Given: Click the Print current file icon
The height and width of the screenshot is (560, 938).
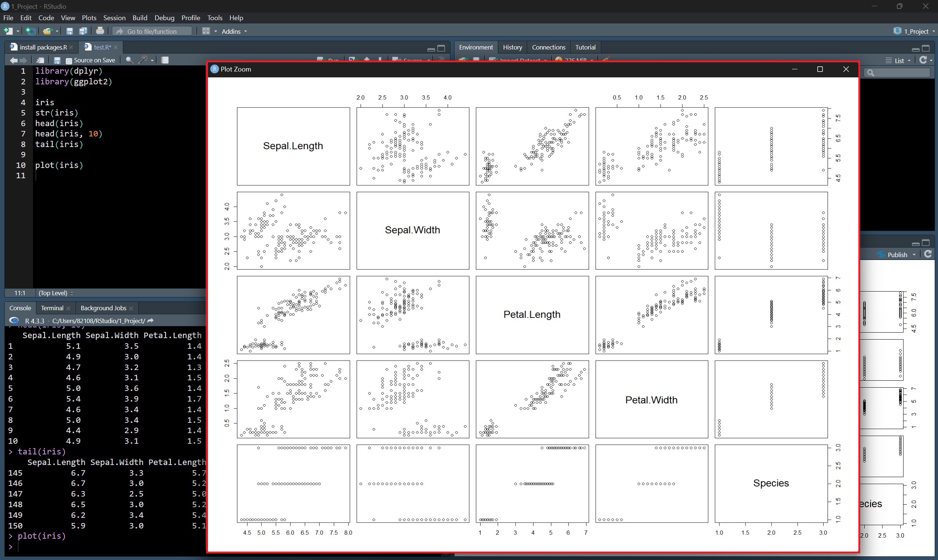Looking at the screenshot, I should point(100,31).
